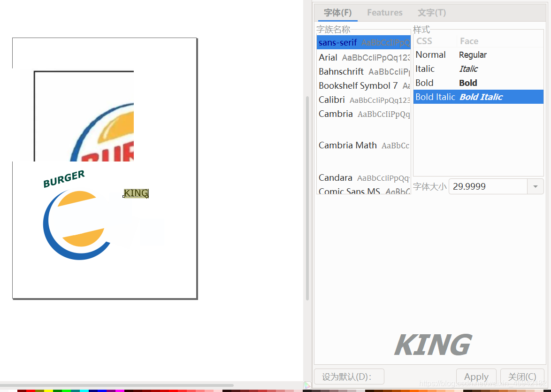The image size is (551, 392).
Task: Choose the Calibri font family
Action: pyautogui.click(x=364, y=100)
